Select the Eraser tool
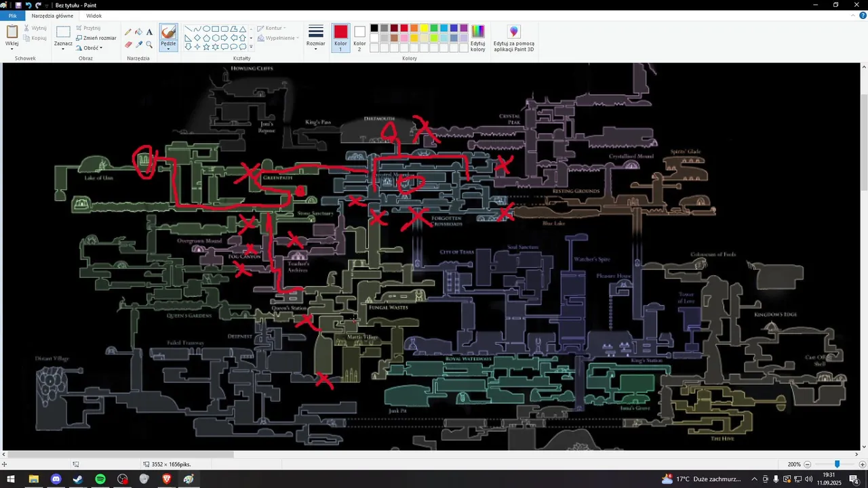This screenshot has width=868, height=488. click(128, 44)
